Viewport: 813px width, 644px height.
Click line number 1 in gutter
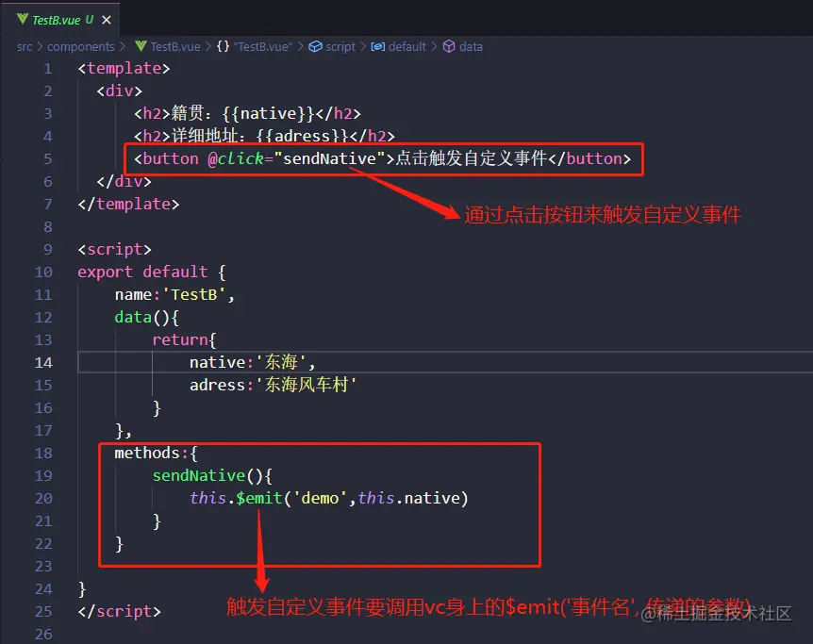point(48,69)
